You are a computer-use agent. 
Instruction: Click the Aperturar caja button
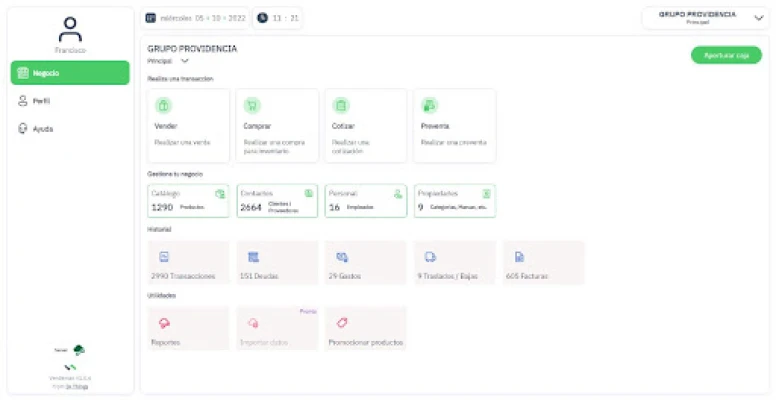tap(726, 55)
